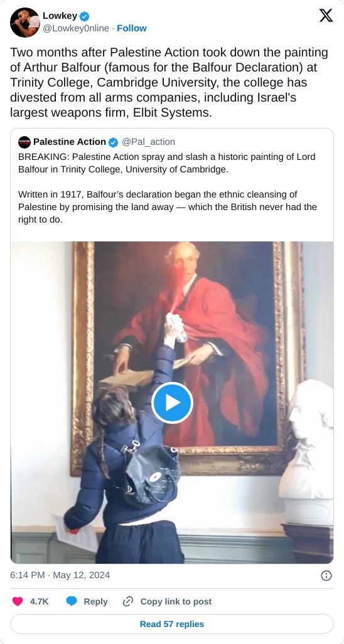
Task: Open the info circle icon near timestamp
Action: coord(326,576)
